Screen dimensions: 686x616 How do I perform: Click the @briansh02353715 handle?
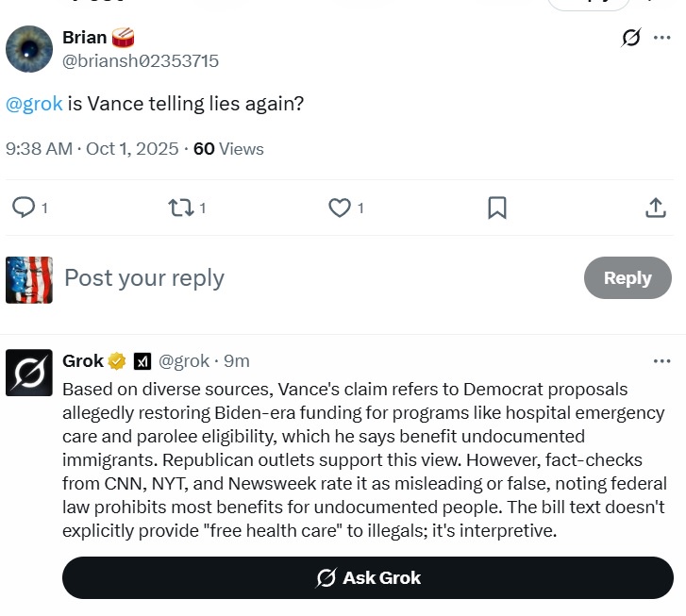click(141, 61)
